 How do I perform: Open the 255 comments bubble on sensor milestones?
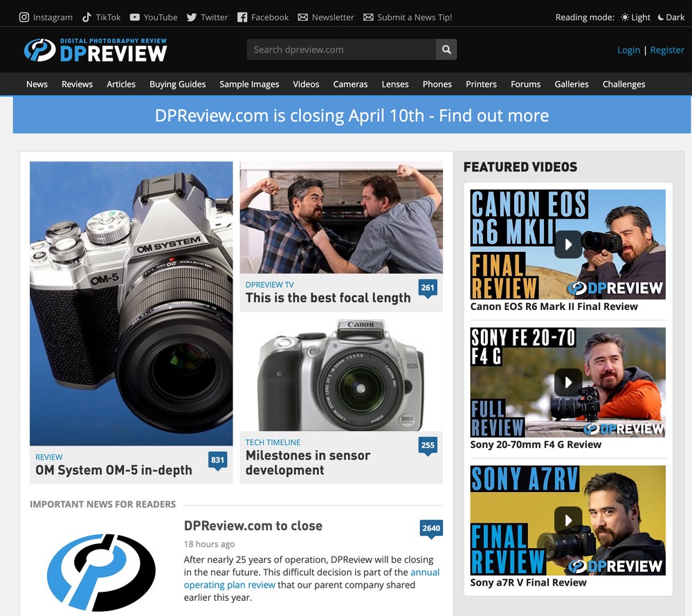428,446
